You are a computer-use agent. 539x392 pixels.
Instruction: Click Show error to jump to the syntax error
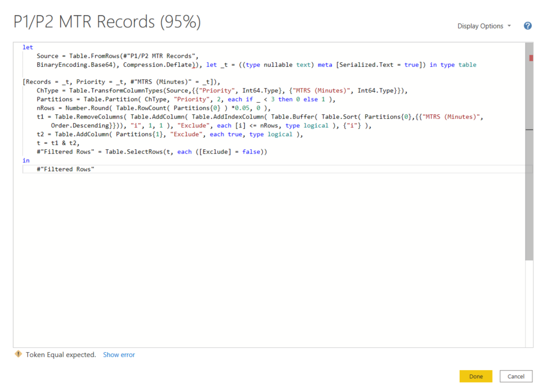[x=119, y=354]
